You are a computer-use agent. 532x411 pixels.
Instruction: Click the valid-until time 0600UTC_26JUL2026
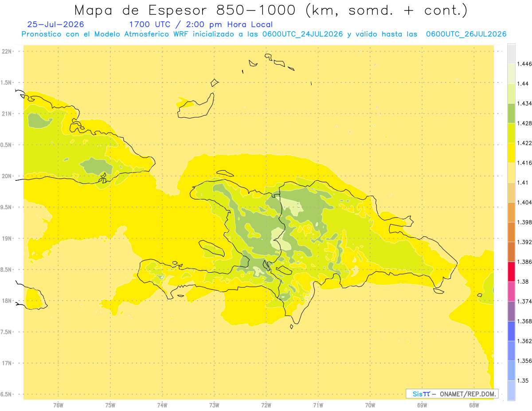[x=466, y=34]
